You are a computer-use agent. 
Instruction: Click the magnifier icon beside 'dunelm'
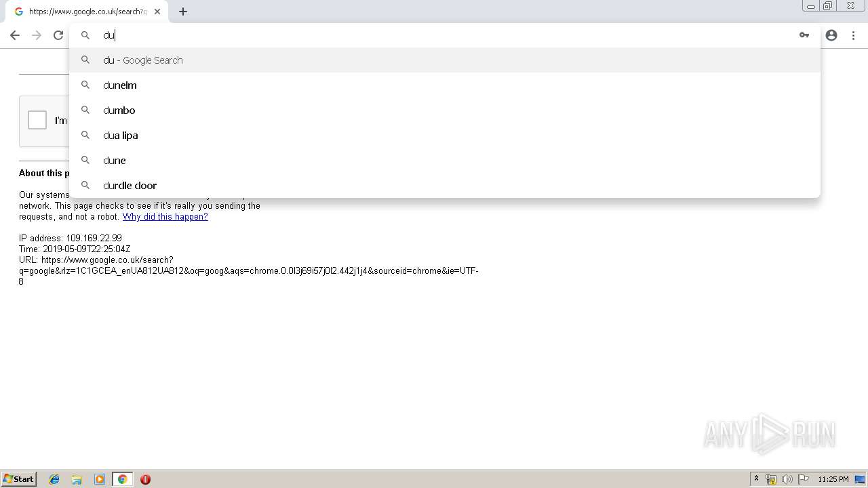coord(85,85)
